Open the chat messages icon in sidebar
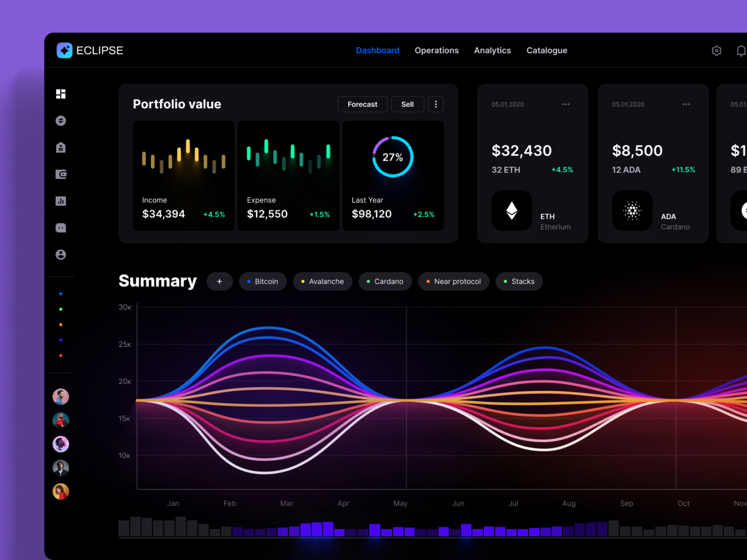The image size is (747, 560). (x=61, y=228)
